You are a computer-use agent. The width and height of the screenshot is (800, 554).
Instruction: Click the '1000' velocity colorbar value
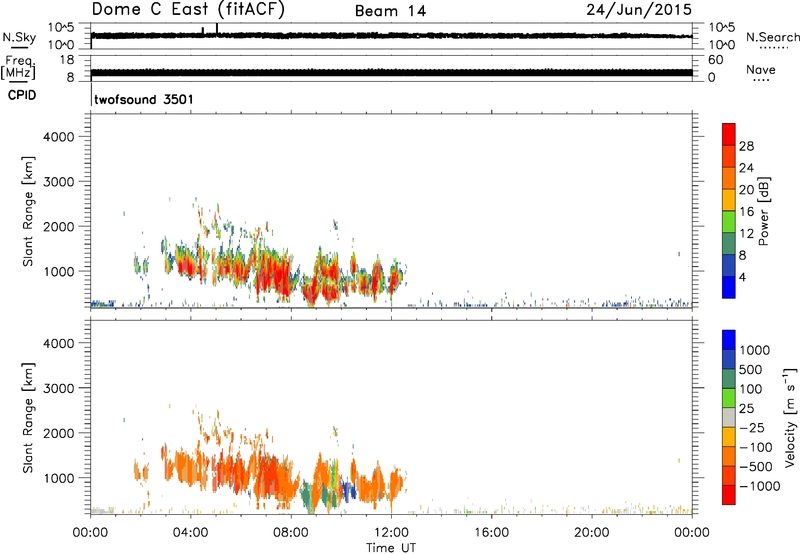755,350
